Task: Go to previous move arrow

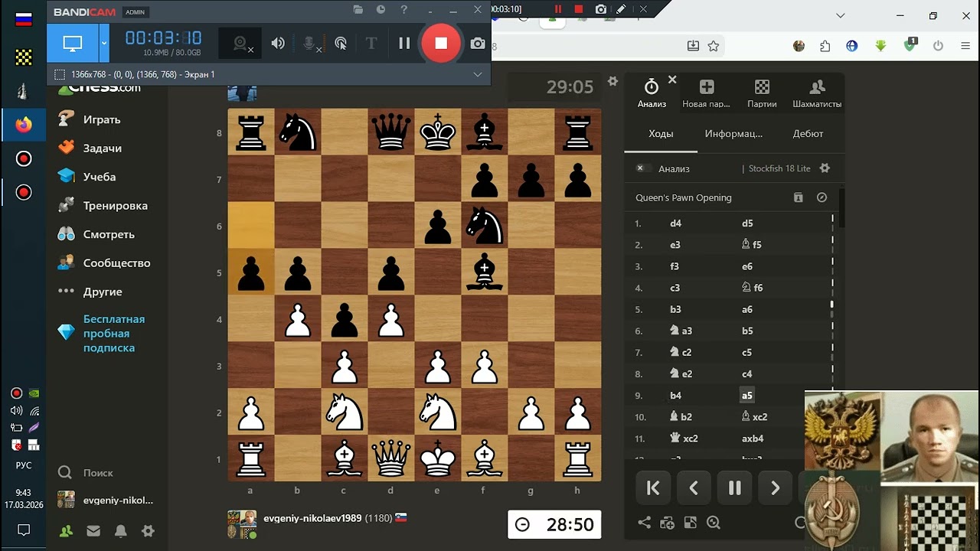Action: tap(694, 488)
